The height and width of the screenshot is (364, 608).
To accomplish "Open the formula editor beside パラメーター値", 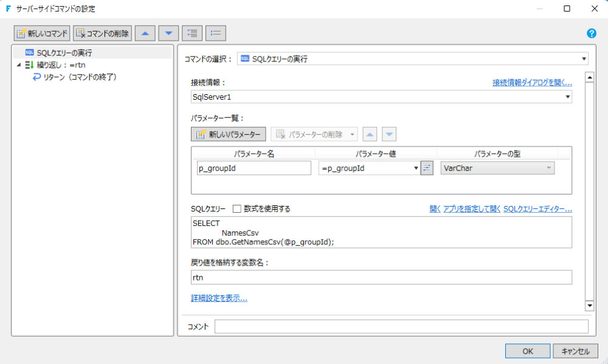I will pos(426,168).
